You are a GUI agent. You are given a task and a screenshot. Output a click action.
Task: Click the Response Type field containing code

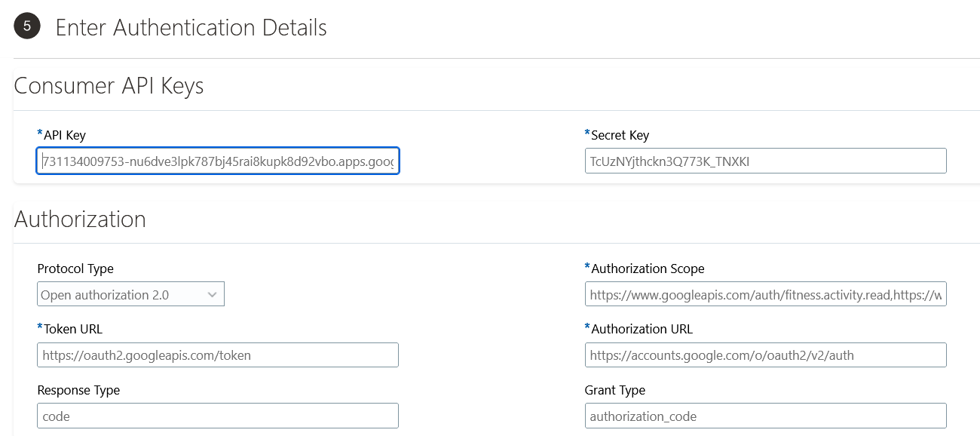[217, 416]
